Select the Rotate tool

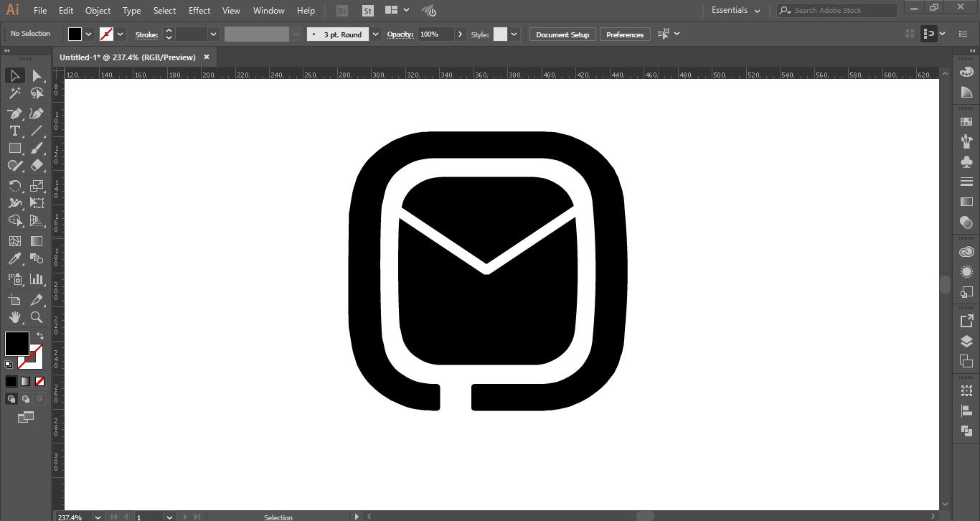(14, 186)
